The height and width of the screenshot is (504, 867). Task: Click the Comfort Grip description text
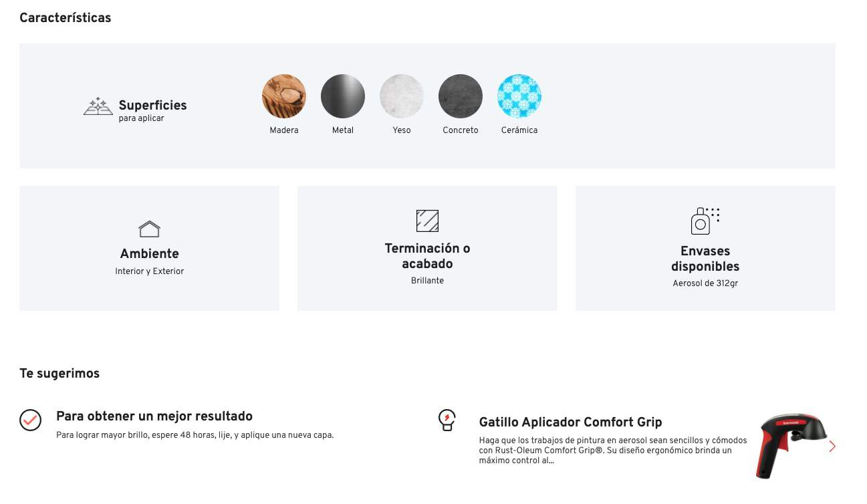tap(613, 451)
